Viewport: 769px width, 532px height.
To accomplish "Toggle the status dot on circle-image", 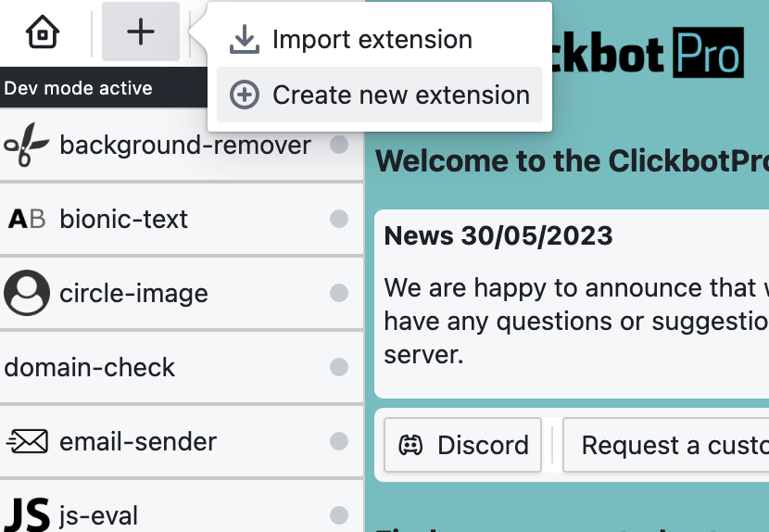I will (339, 293).
